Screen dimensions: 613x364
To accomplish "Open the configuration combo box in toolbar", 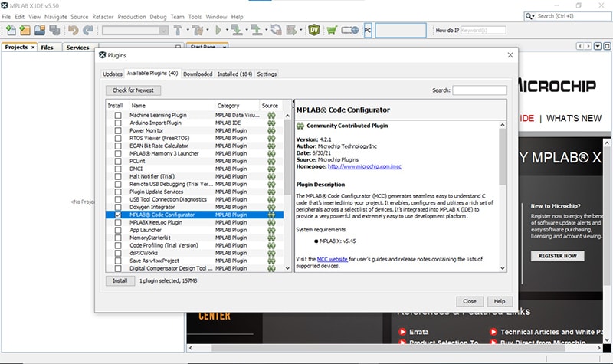I will (x=136, y=30).
